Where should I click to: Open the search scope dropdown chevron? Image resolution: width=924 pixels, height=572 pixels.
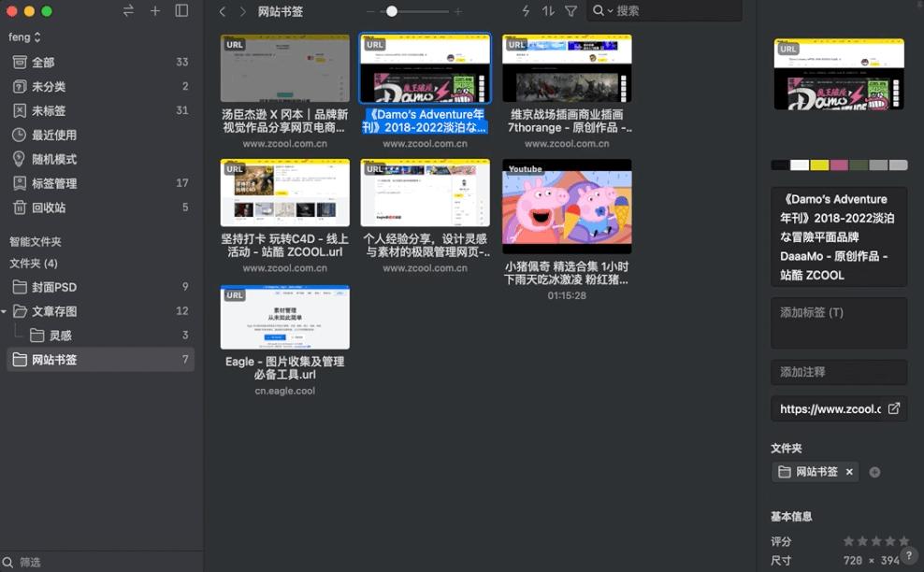tap(611, 11)
